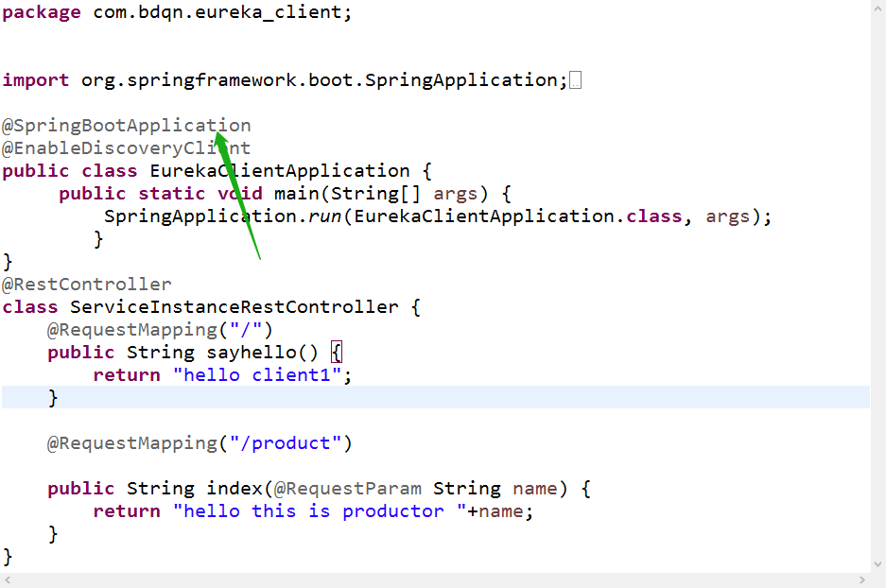Click on the "hello client1" string literal
Viewport: 886px width, 588px height.
click(x=257, y=375)
